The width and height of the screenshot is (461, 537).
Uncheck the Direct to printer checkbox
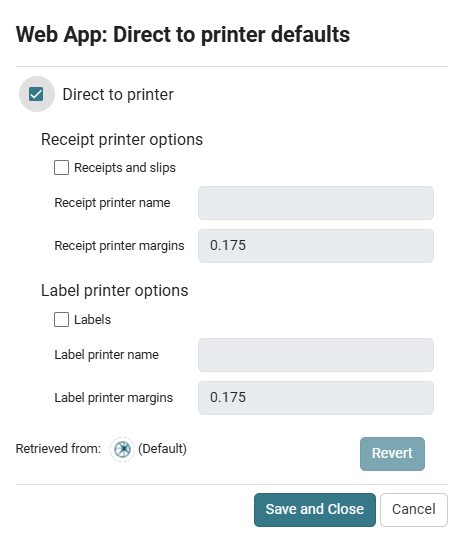click(x=36, y=94)
